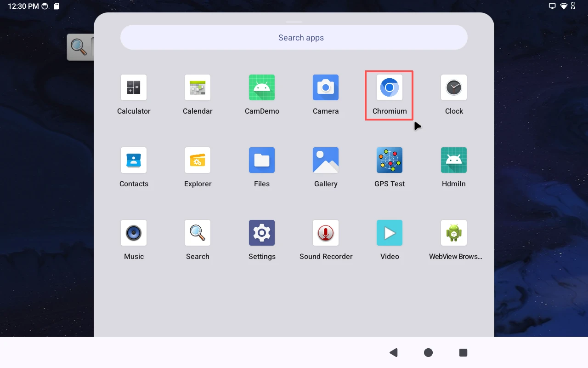Tap the battery status icon

(573, 6)
